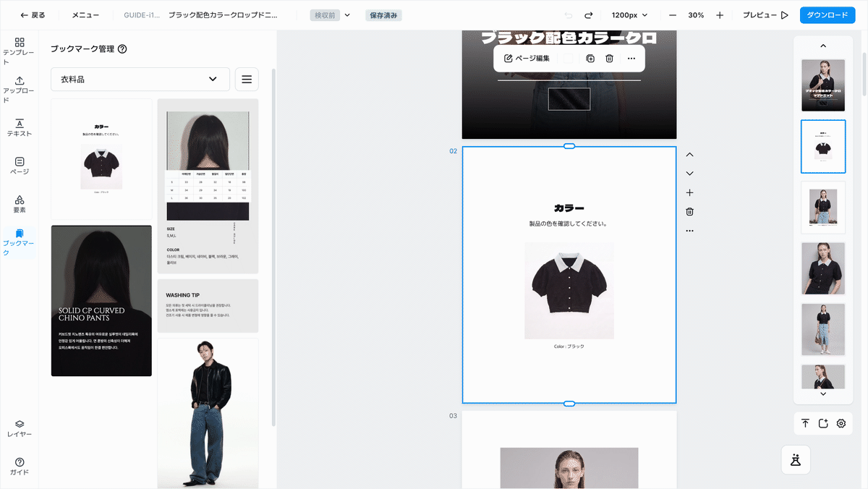Open the three-dot menu beside page 02

tap(689, 231)
